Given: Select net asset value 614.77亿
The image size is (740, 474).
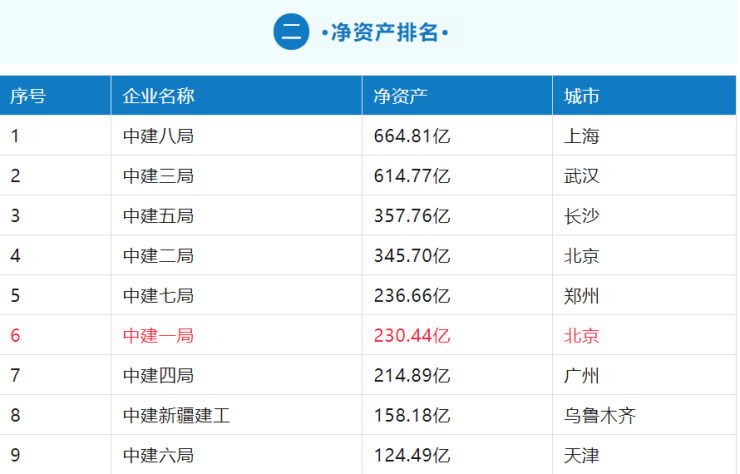Looking at the screenshot, I should point(412,176).
